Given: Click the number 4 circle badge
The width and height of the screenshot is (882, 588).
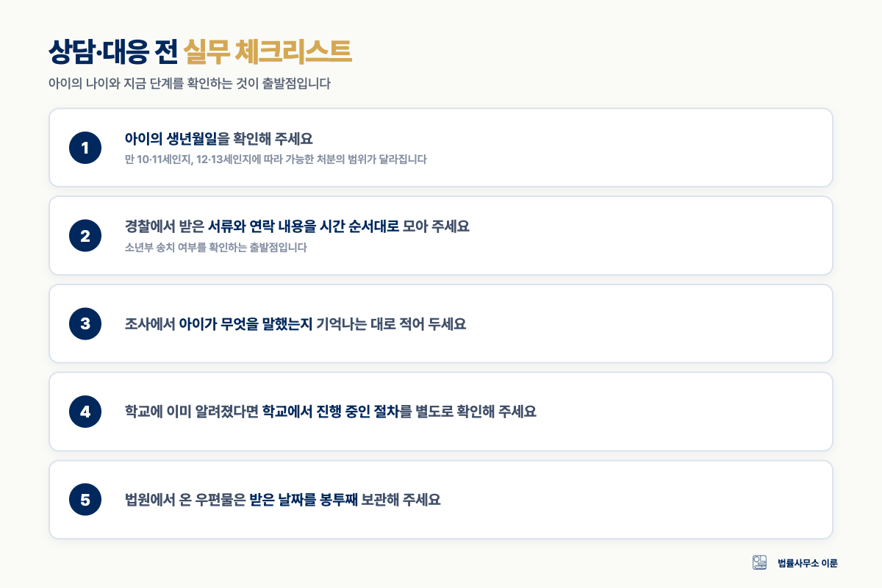Looking at the screenshot, I should [x=85, y=412].
